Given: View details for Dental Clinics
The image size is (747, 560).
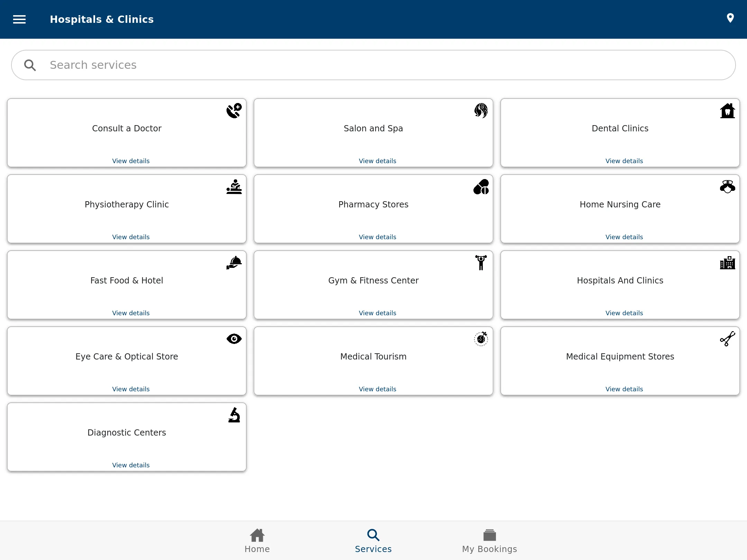Looking at the screenshot, I should click(624, 161).
